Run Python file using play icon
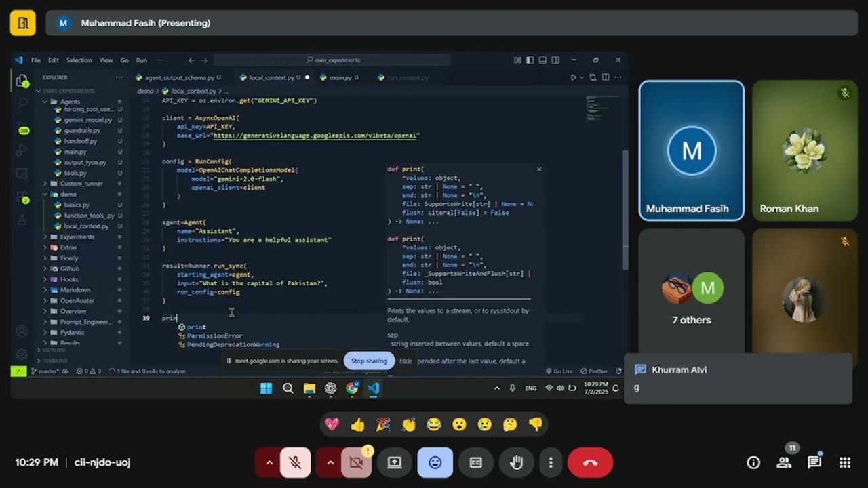868x488 pixels. pos(573,77)
